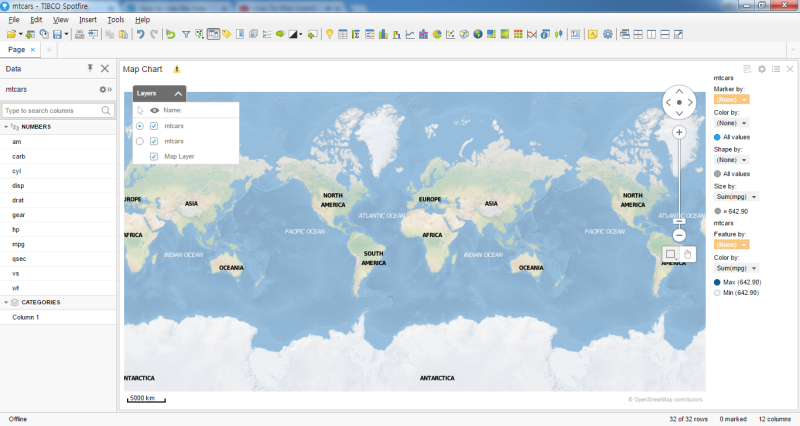Open the Marker by (None) dropdown
The image size is (800, 426).
(732, 99)
